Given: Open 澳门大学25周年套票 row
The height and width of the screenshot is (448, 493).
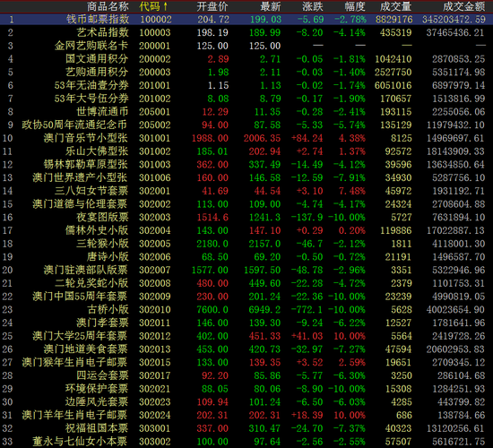Looking at the screenshot, I should pos(246,336).
